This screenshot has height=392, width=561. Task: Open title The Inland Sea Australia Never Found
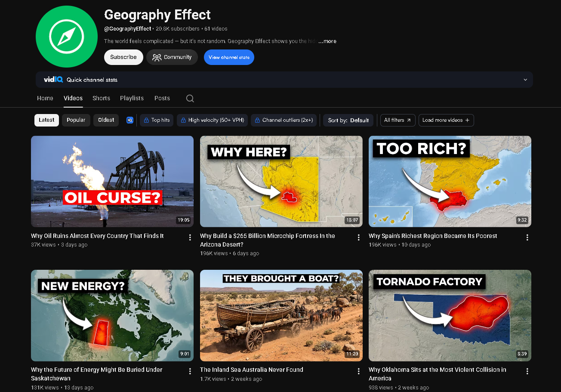pyautogui.click(x=252, y=370)
